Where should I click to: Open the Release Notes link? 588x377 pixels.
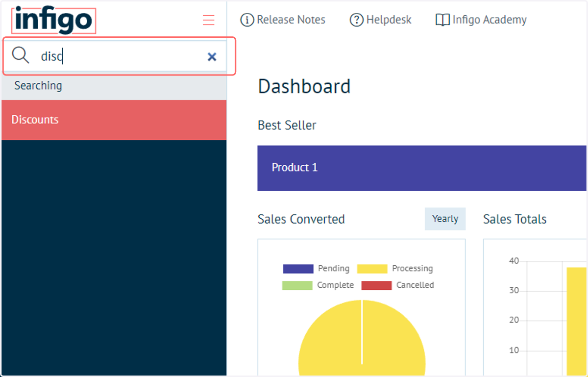tap(283, 20)
